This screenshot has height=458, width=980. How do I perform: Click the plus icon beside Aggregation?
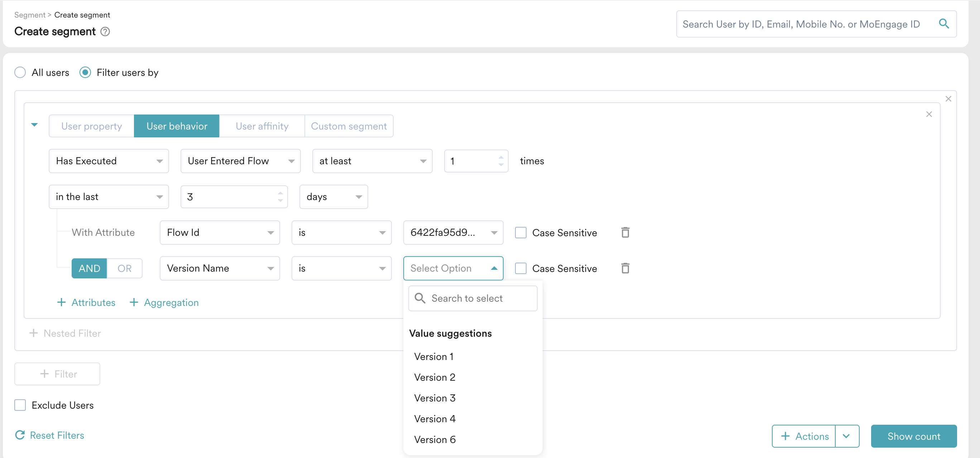(x=134, y=302)
